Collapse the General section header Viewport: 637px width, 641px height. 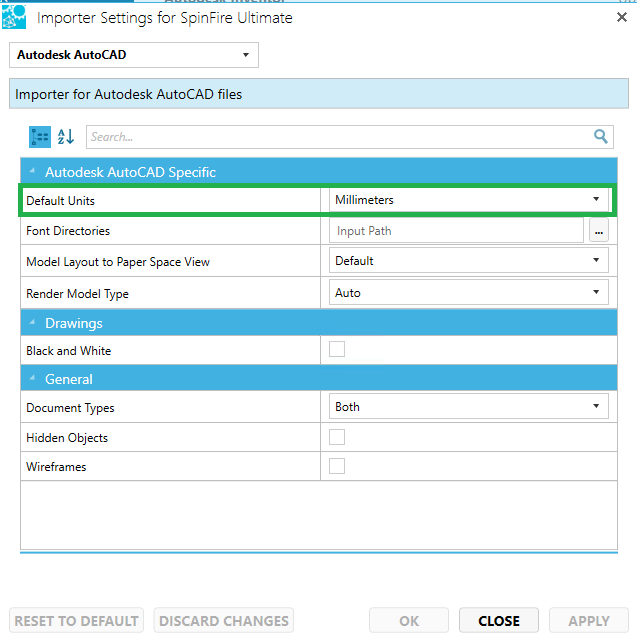[x=32, y=379]
